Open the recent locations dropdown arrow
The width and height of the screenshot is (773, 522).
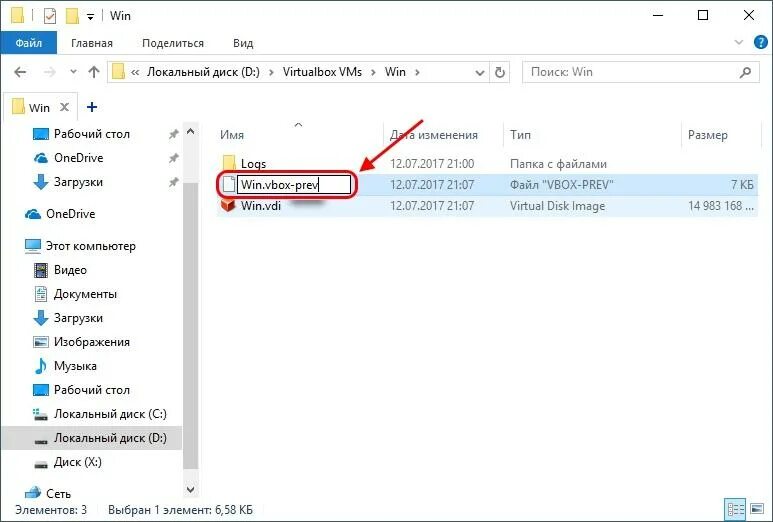73,72
